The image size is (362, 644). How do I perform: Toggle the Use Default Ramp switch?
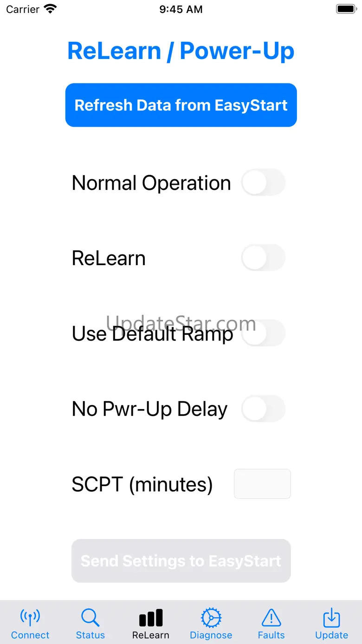click(263, 333)
